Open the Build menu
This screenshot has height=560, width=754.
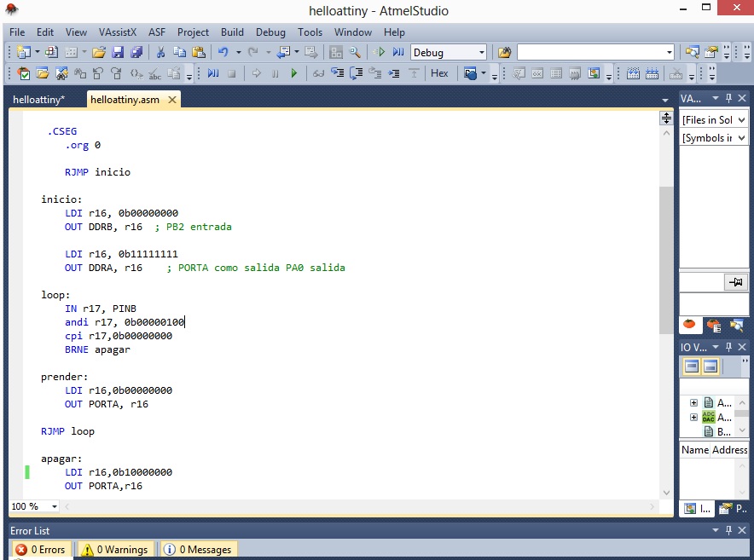232,32
